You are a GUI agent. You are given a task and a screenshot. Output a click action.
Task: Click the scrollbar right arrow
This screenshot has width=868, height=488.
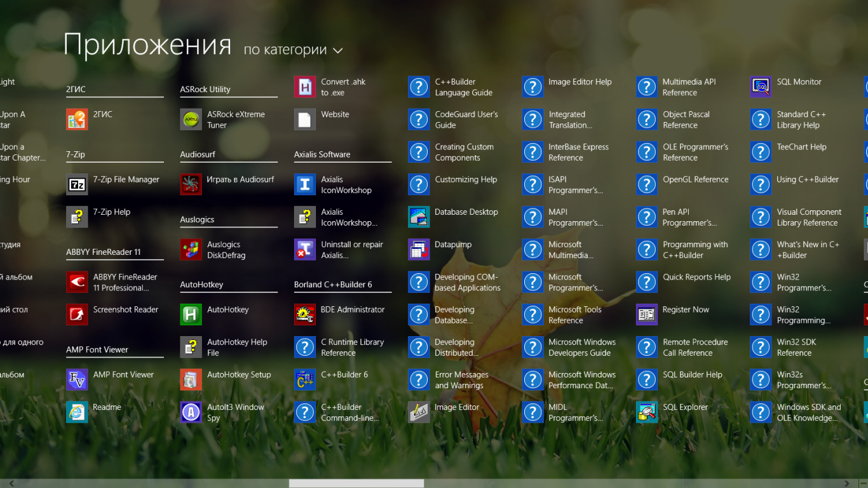(847, 484)
